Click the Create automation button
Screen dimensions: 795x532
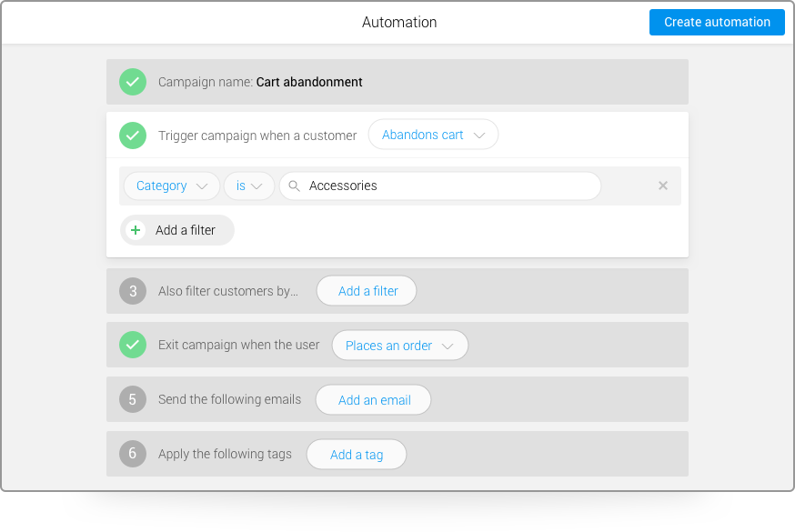pos(717,23)
